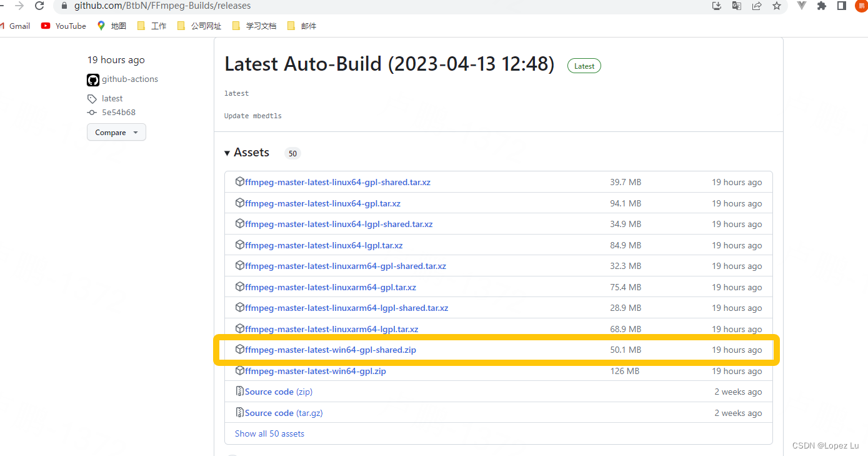The height and width of the screenshot is (456, 868).
Task: Open the extensions puzzle icon
Action: 822,6
